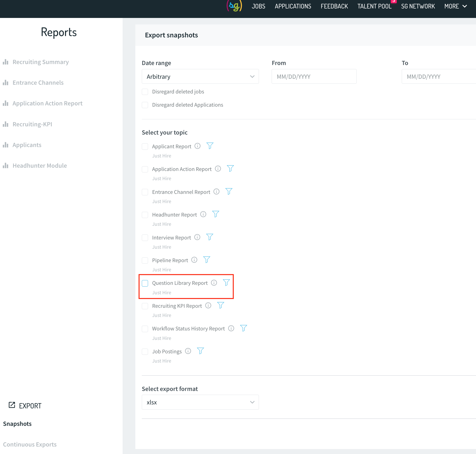Check the Applicant Report checkbox
The height and width of the screenshot is (454, 476).
tap(145, 147)
